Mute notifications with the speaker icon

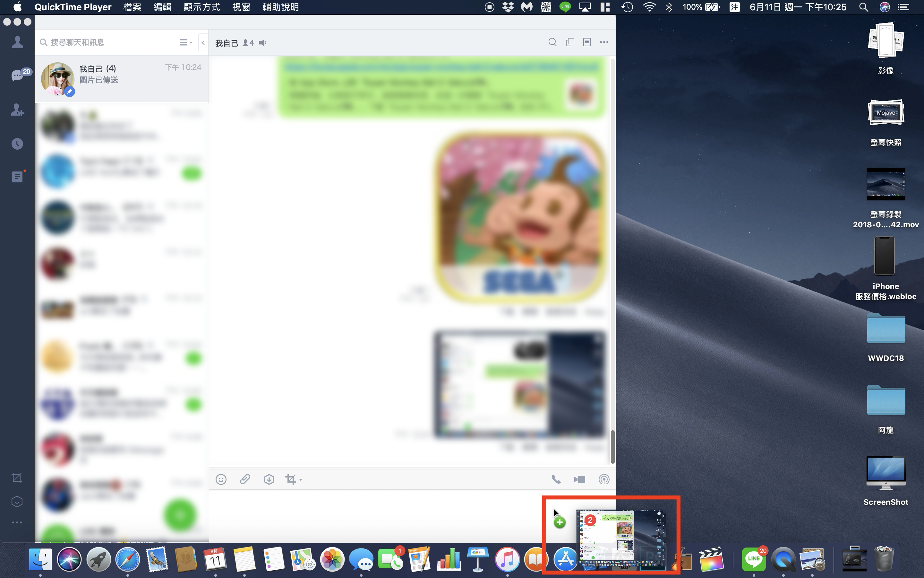click(263, 43)
